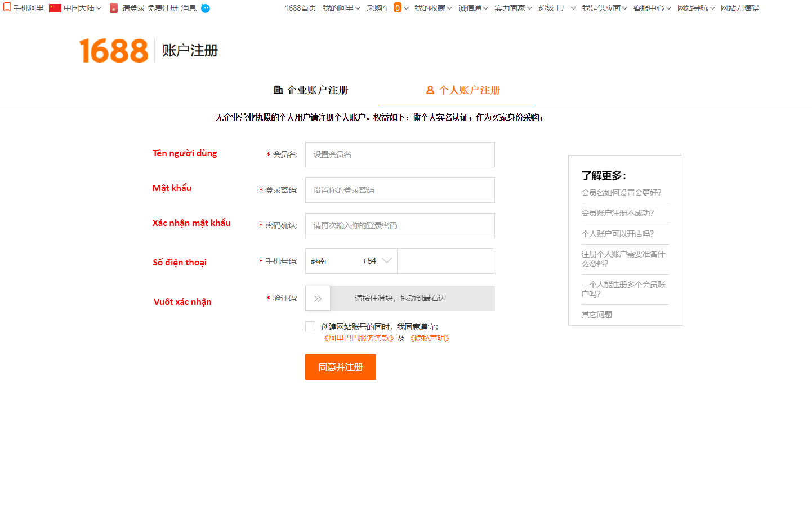The width and height of the screenshot is (812, 515).
Task: Click the 免费注册 link
Action: click(x=163, y=8)
